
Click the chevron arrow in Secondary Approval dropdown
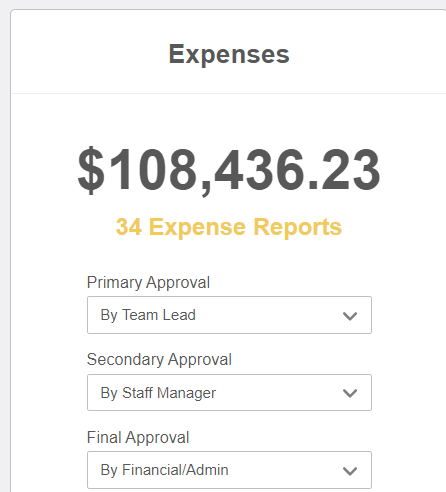click(x=350, y=393)
